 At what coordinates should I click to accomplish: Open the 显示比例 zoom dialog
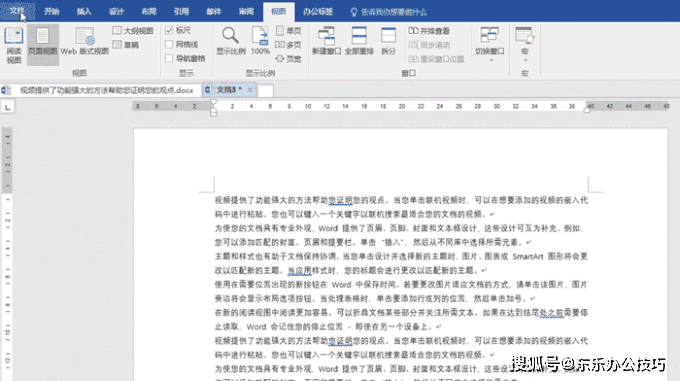[x=231, y=41]
